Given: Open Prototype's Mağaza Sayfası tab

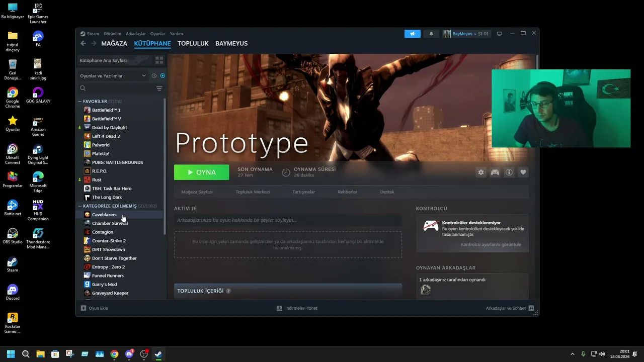Looking at the screenshot, I should (197, 192).
